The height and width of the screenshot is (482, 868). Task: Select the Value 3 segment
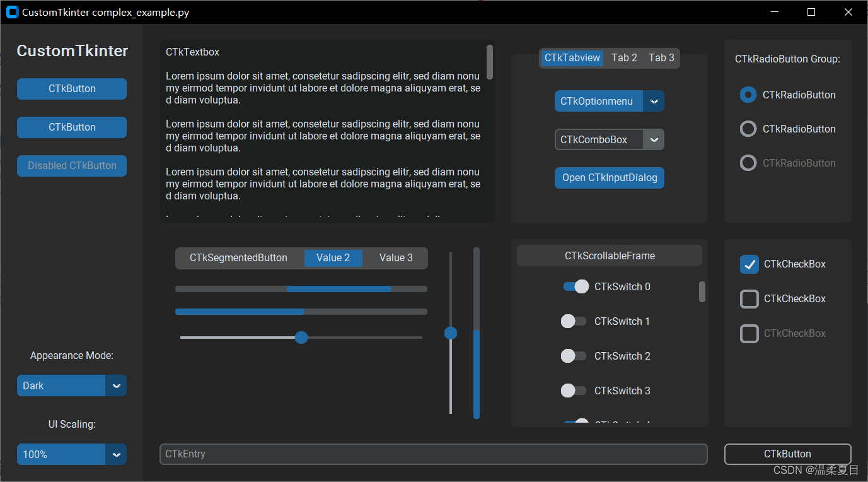click(396, 258)
